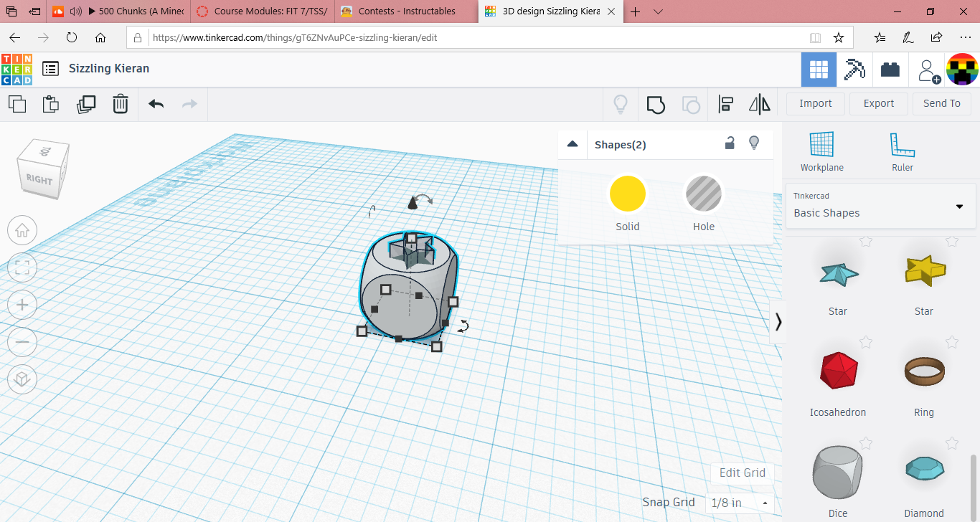Click the Tinkercad logo
Image resolution: width=980 pixels, height=522 pixels.
[x=17, y=70]
